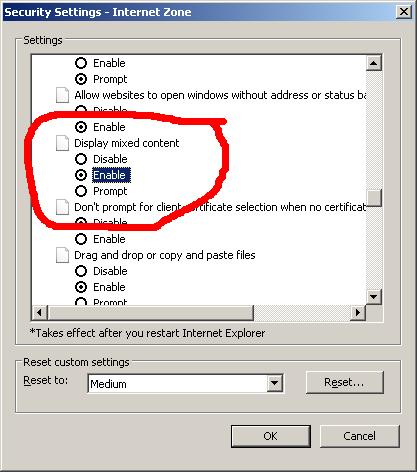The width and height of the screenshot is (417, 472).
Task: Click the Display mixed content page icon
Action: click(x=62, y=143)
